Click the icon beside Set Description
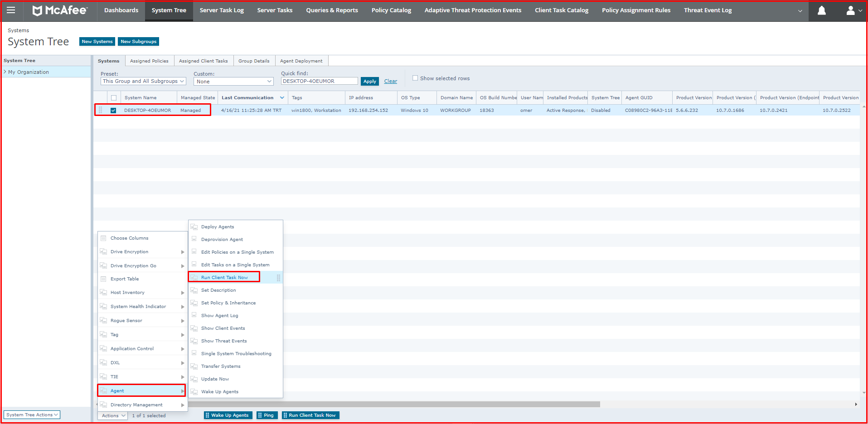868x424 pixels. point(194,290)
